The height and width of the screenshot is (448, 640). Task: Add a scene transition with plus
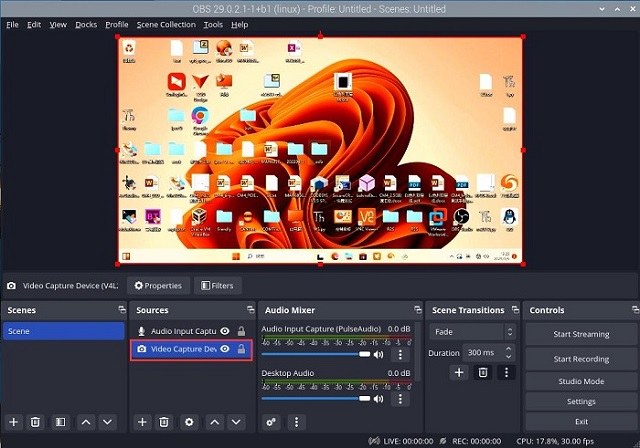(459, 372)
